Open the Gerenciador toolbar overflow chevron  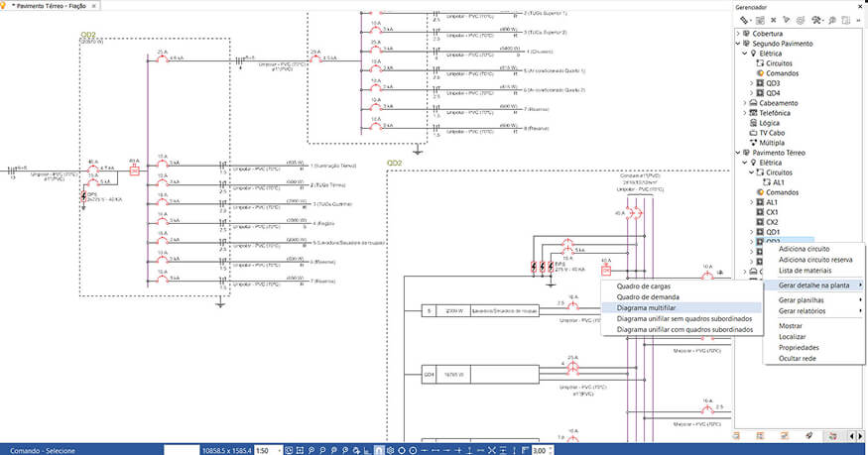(x=859, y=21)
